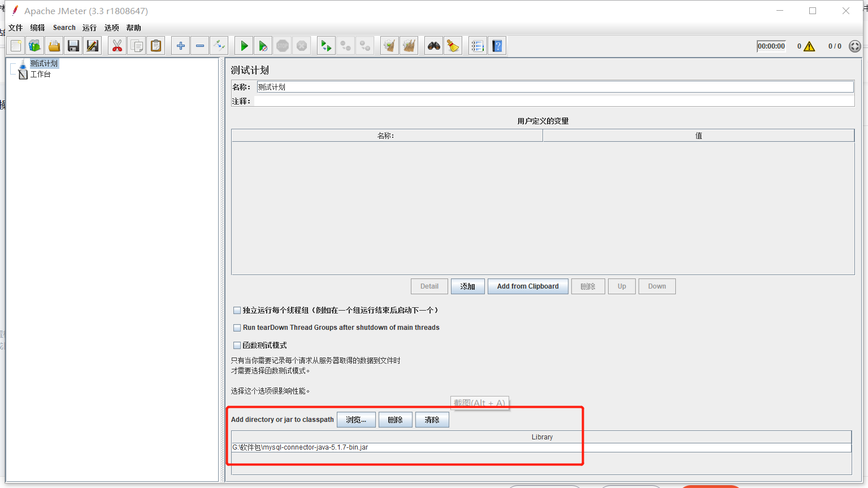868x488 pixels.
Task: Click the 清除 classpath button
Action: click(x=432, y=420)
